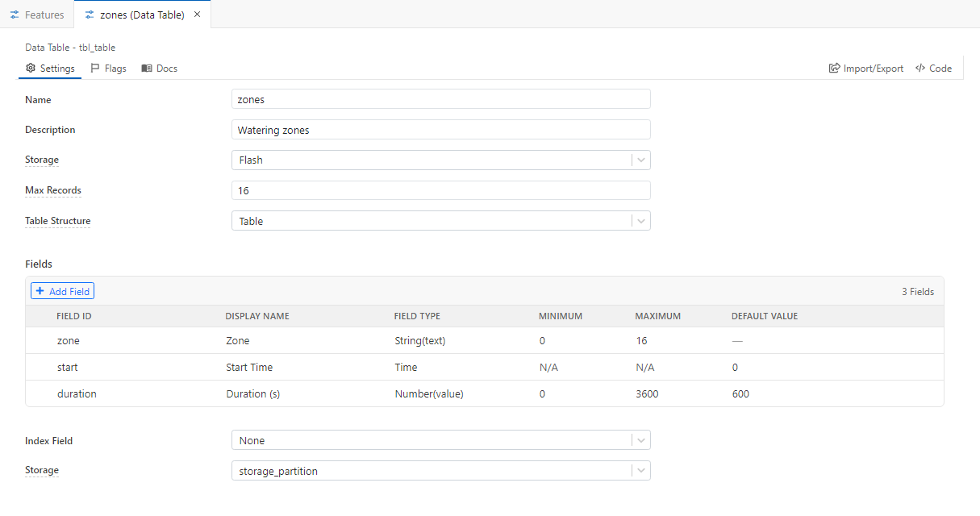Click the 3600 maximum value
The width and height of the screenshot is (980, 516).
(x=647, y=394)
